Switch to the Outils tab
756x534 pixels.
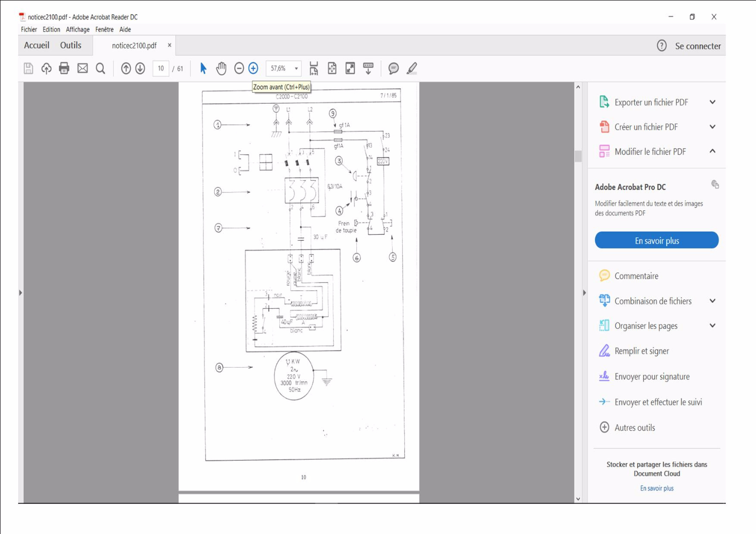point(71,45)
